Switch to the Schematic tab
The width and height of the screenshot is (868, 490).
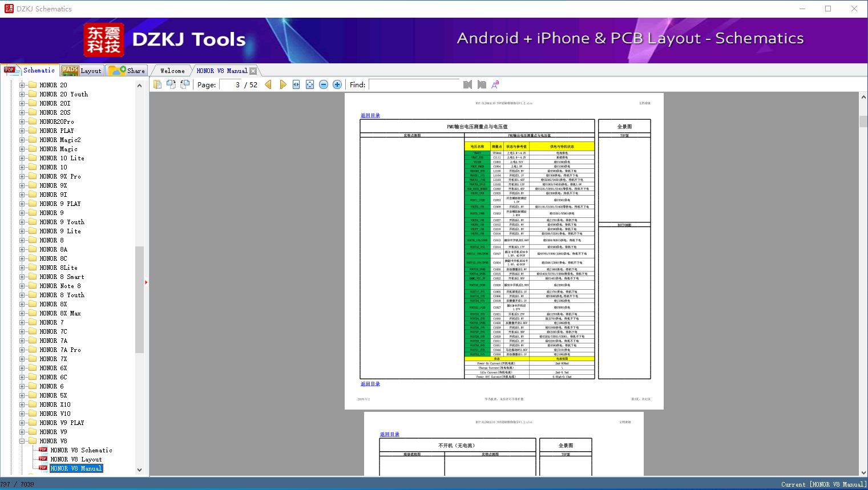click(30, 70)
